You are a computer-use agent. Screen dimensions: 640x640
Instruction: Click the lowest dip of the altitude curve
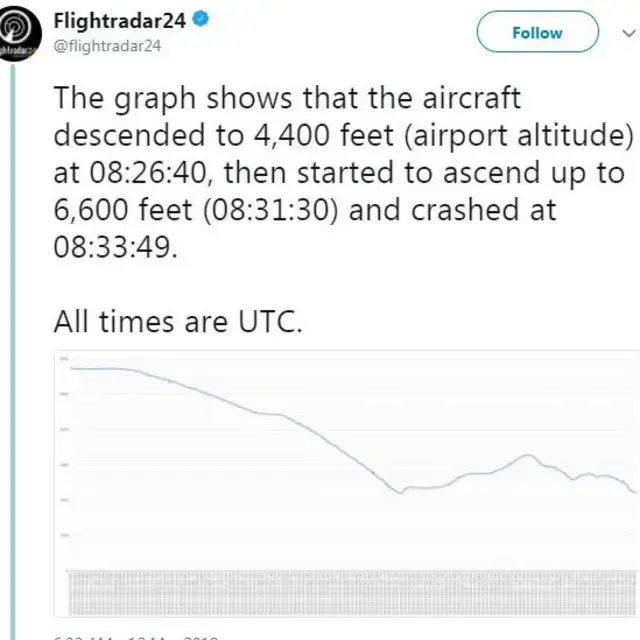401,492
